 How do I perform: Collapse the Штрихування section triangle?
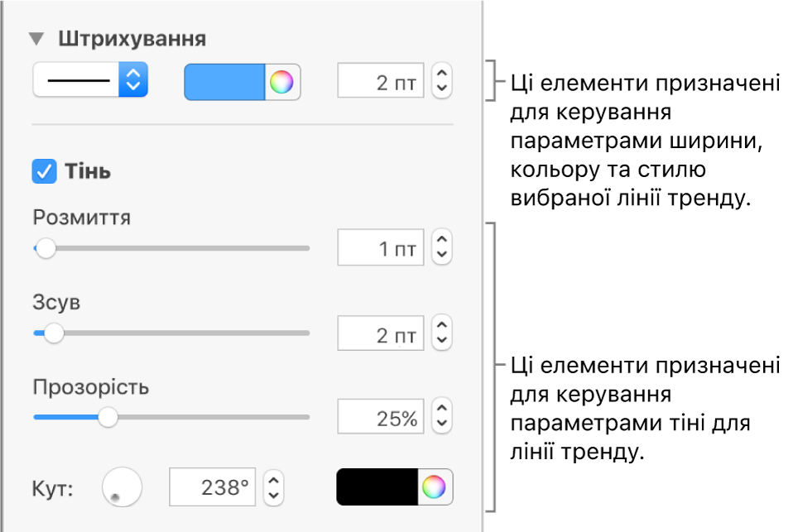pyautogui.click(x=36, y=39)
